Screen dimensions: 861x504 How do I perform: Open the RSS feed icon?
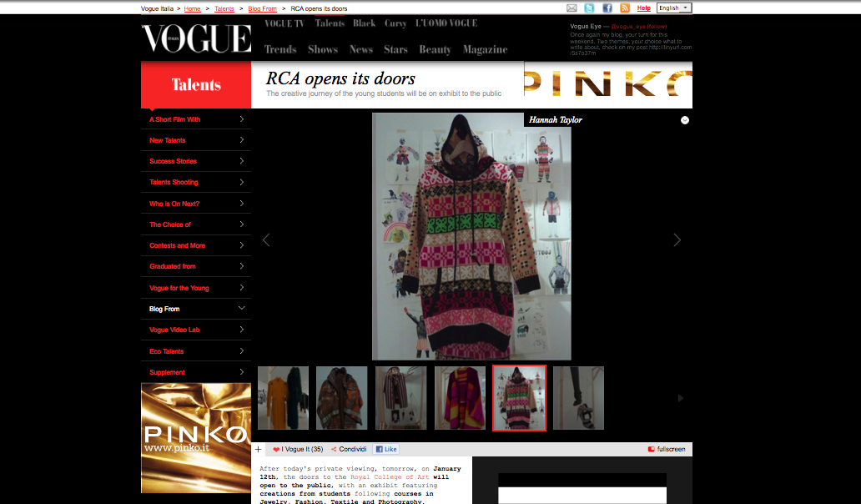pos(625,8)
